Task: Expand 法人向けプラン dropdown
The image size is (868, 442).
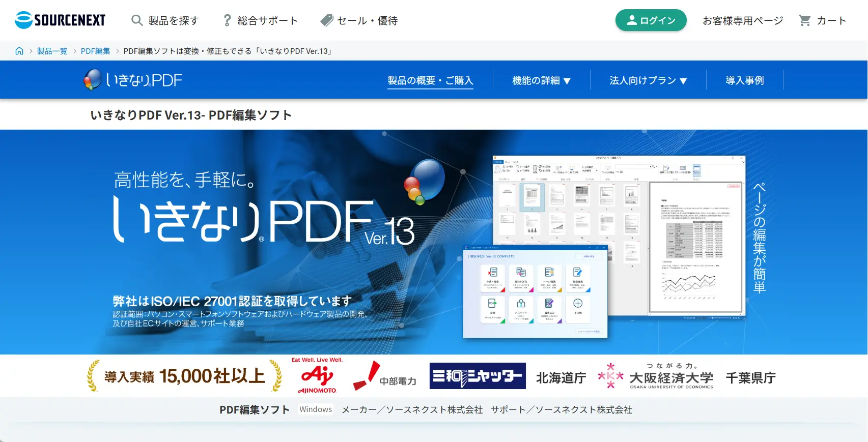Action: [648, 80]
